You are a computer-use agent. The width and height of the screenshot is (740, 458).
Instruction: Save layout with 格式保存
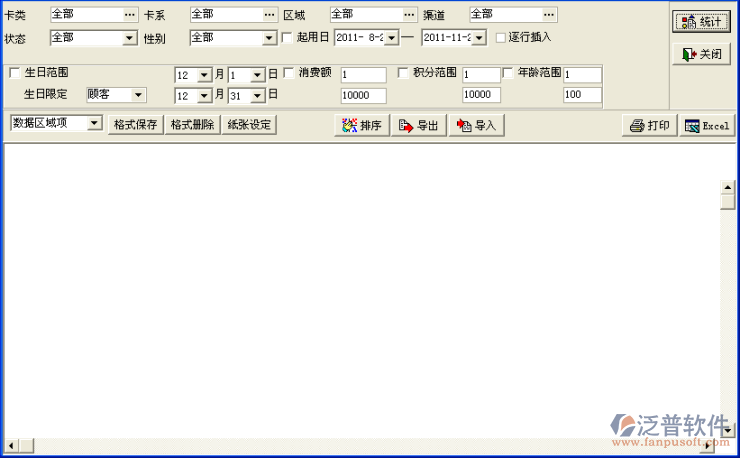pos(135,125)
